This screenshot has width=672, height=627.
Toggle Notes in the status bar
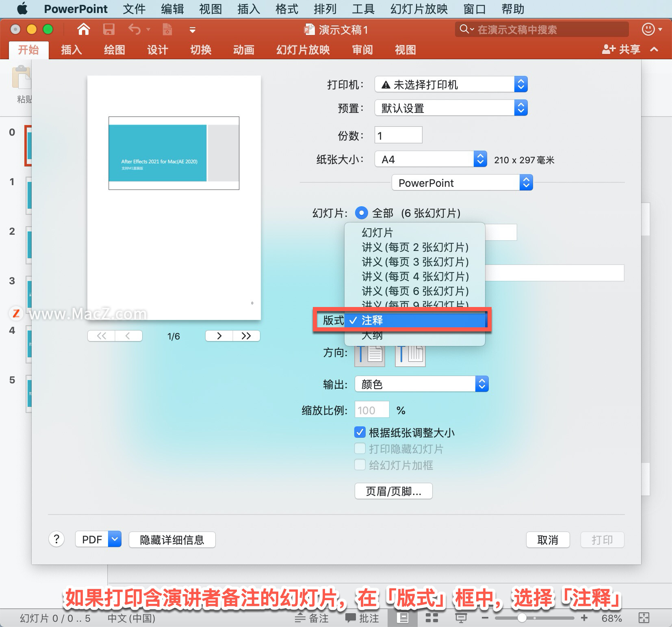tap(312, 618)
